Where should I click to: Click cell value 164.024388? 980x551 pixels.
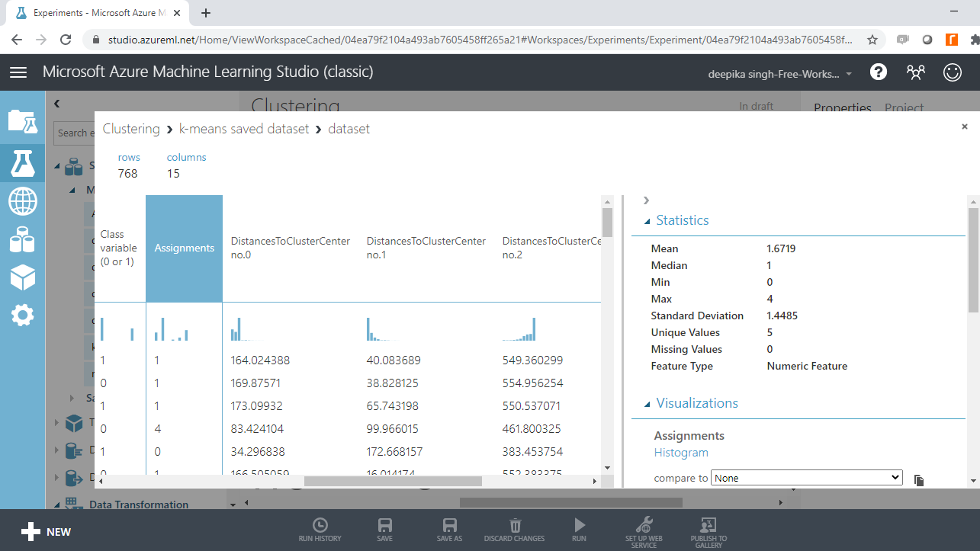point(260,360)
